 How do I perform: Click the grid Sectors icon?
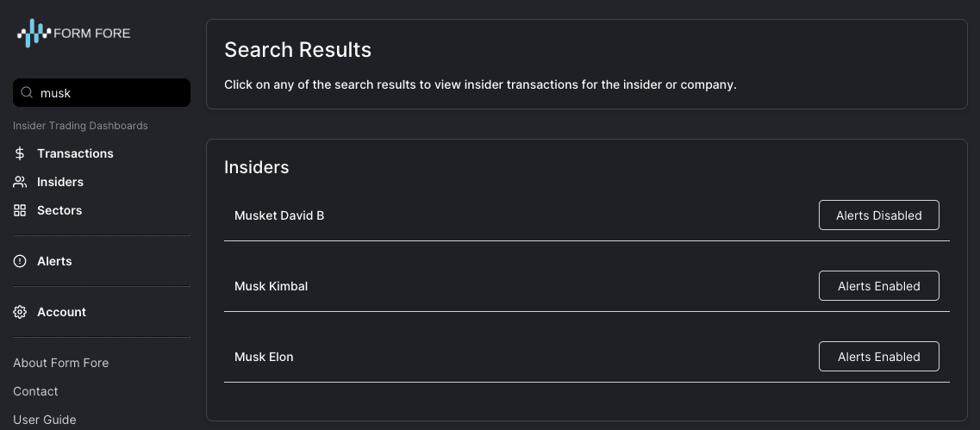coord(20,210)
